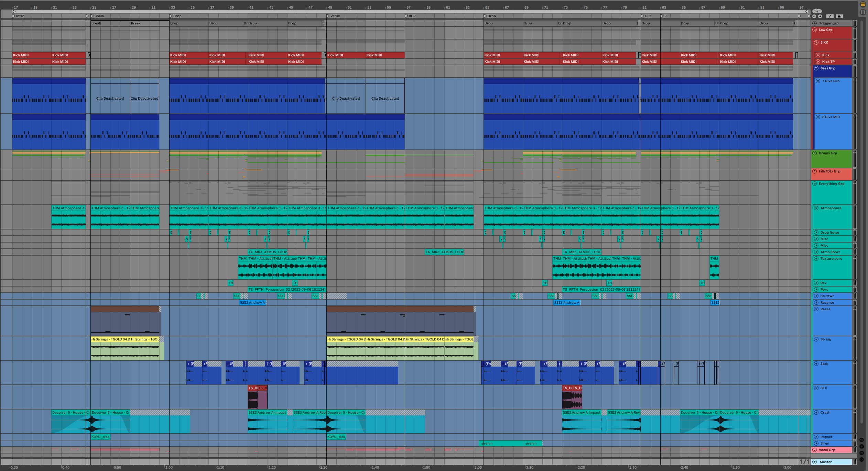Select the Drums Grp track title

828,153
